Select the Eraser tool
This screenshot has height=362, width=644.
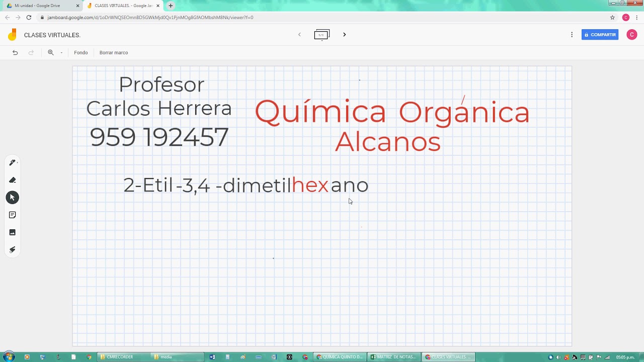pyautogui.click(x=13, y=180)
